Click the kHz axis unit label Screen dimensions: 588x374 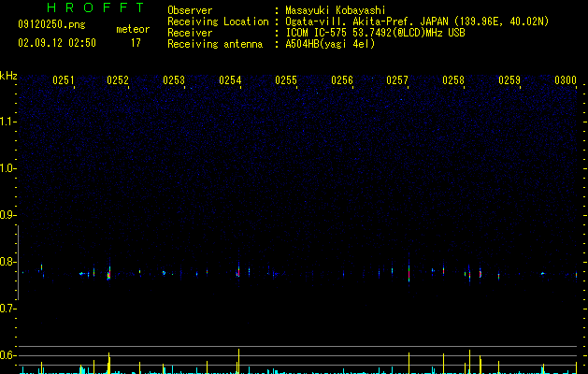click(x=8, y=76)
